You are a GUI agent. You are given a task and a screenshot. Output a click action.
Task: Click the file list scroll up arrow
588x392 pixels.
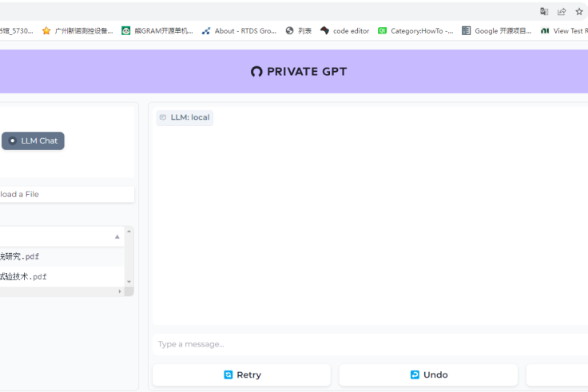[x=129, y=232]
